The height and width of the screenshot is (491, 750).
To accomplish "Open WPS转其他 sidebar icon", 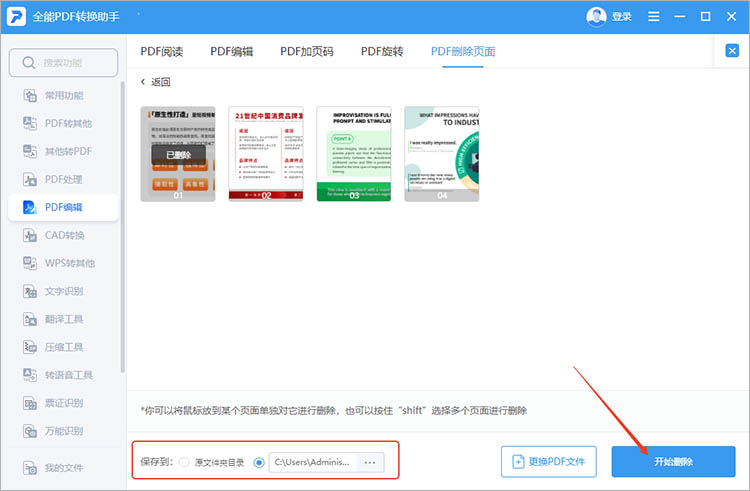I will click(x=30, y=263).
